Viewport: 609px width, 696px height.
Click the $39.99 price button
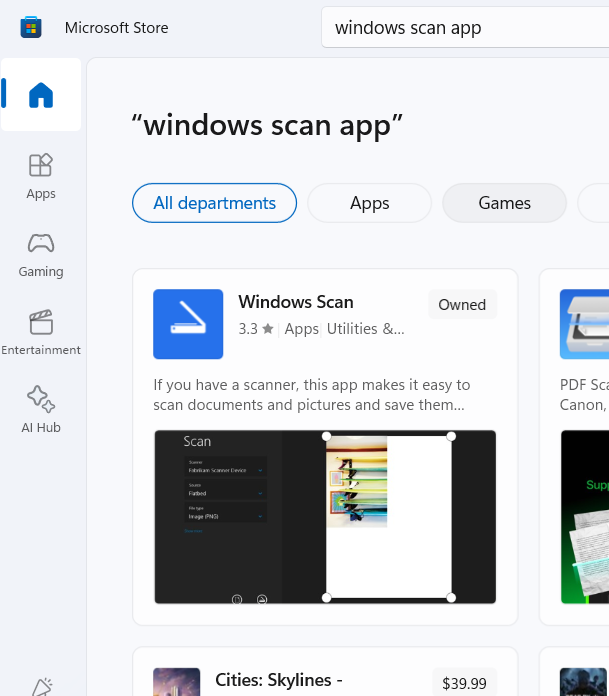click(x=464, y=683)
